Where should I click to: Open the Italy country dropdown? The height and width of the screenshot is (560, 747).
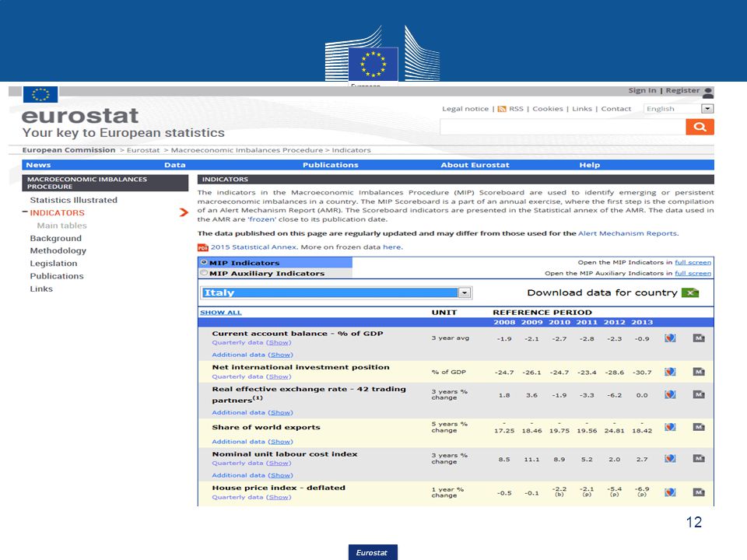[336, 293]
